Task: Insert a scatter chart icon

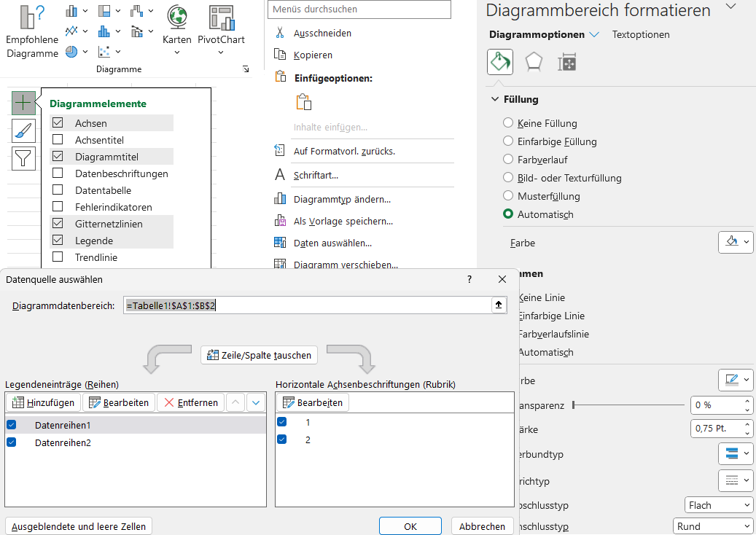Action: 104,51
